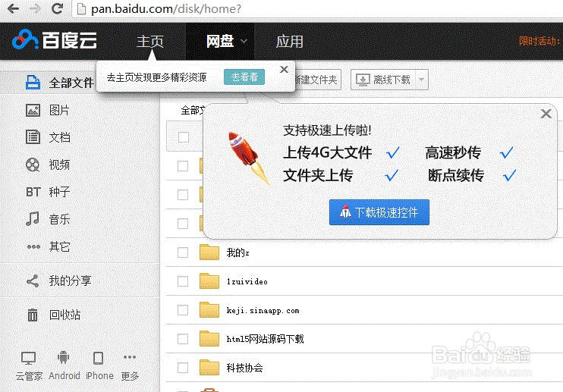Check the box for 我的z folder

pyautogui.click(x=183, y=252)
